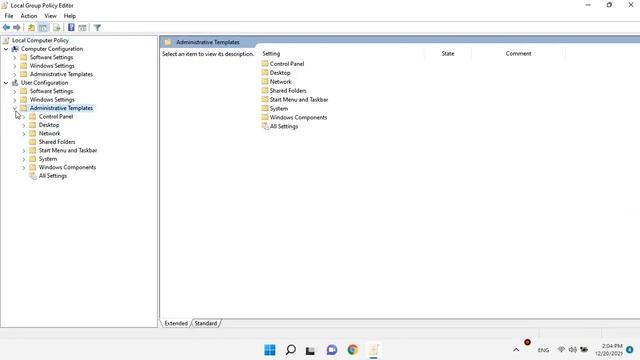This screenshot has height=360, width=640.
Task: Click the Back arrow toolbar icon
Action: pyautogui.click(x=6, y=28)
